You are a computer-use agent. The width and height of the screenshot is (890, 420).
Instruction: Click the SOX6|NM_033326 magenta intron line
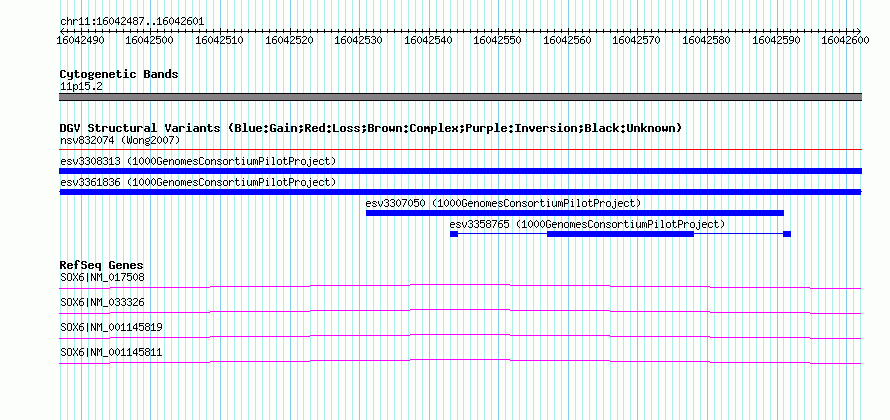point(460,311)
